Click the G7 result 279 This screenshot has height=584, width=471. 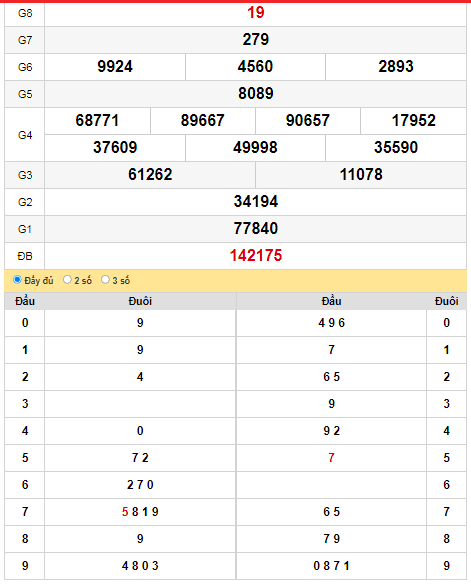coord(256,39)
